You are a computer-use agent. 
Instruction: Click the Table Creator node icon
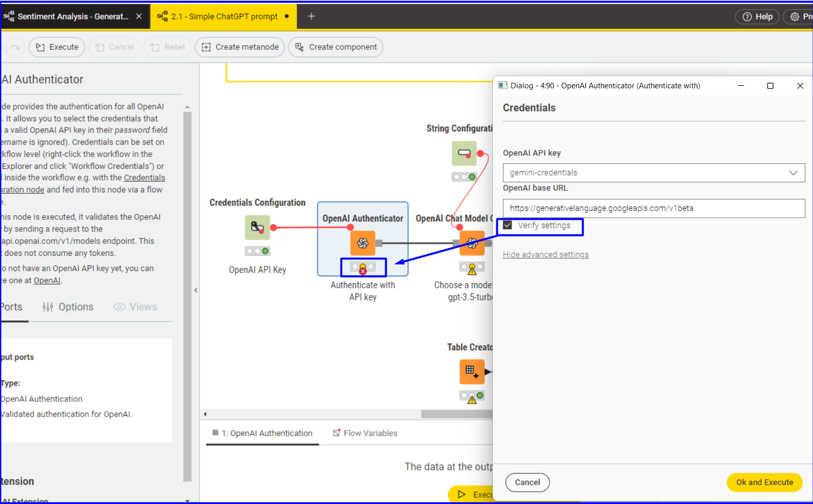click(x=472, y=372)
